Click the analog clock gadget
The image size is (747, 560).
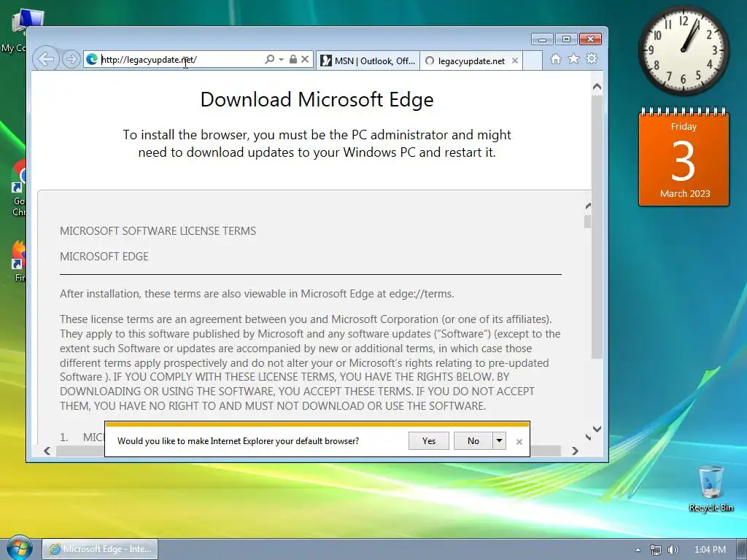tap(683, 50)
